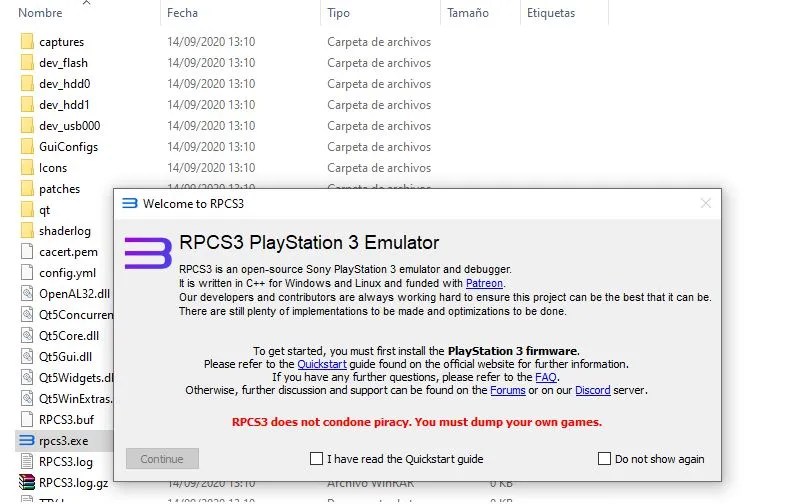Sort by the Nombre column header
The width and height of the screenshot is (787, 504).
pos(40,13)
